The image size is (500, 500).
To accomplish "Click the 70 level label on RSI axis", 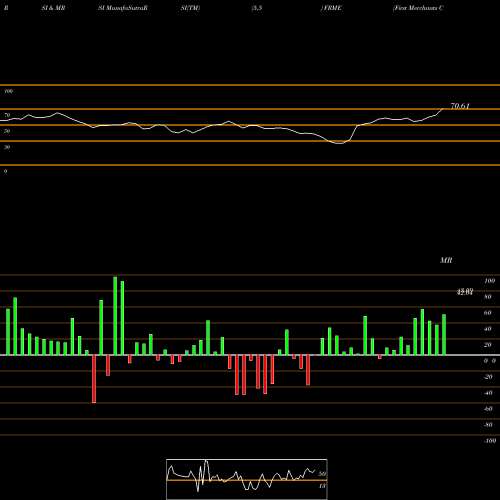I will [x=7, y=115].
